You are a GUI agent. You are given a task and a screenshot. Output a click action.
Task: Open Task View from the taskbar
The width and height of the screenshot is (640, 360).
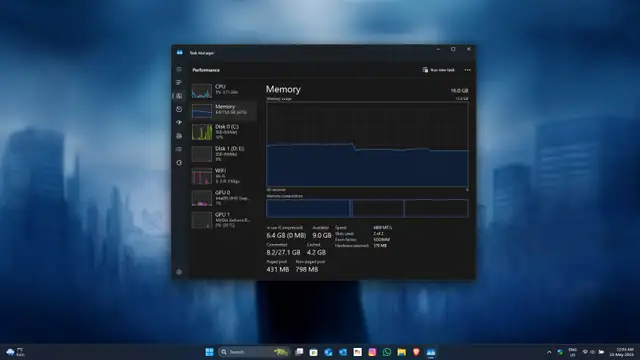pos(299,352)
